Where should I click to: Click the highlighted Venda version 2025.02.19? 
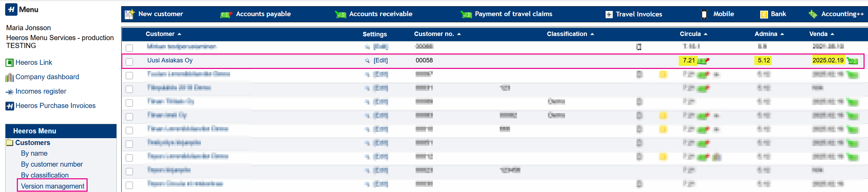[x=828, y=60]
